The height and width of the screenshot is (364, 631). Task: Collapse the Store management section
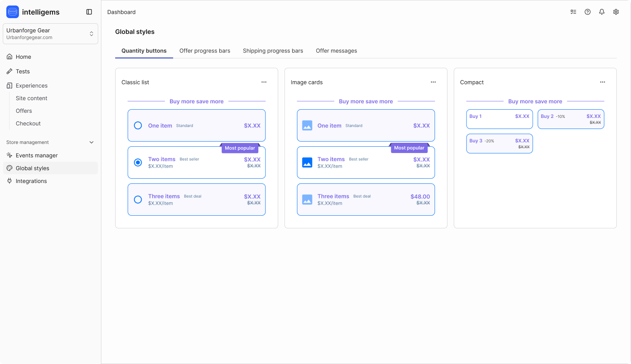click(x=91, y=142)
